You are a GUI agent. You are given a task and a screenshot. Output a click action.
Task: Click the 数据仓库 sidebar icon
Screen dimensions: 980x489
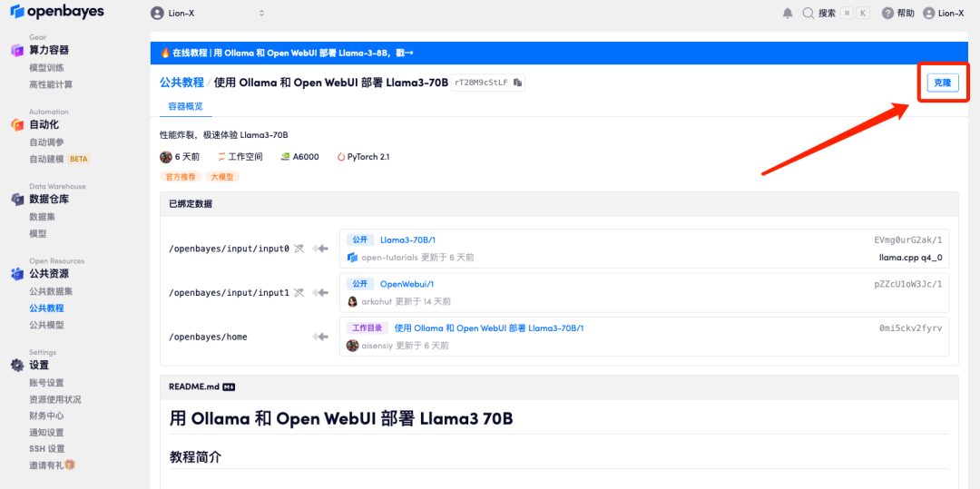point(17,200)
